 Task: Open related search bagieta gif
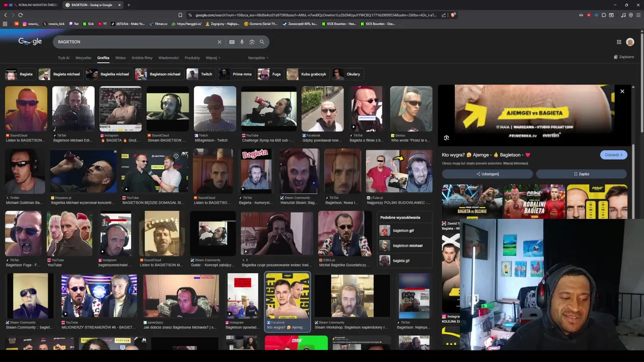pos(404,261)
